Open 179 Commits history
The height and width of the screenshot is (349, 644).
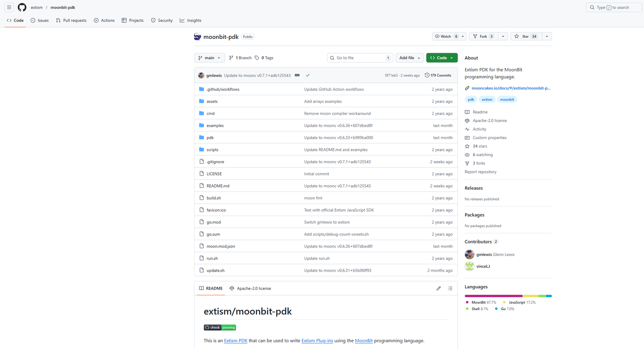pos(438,75)
